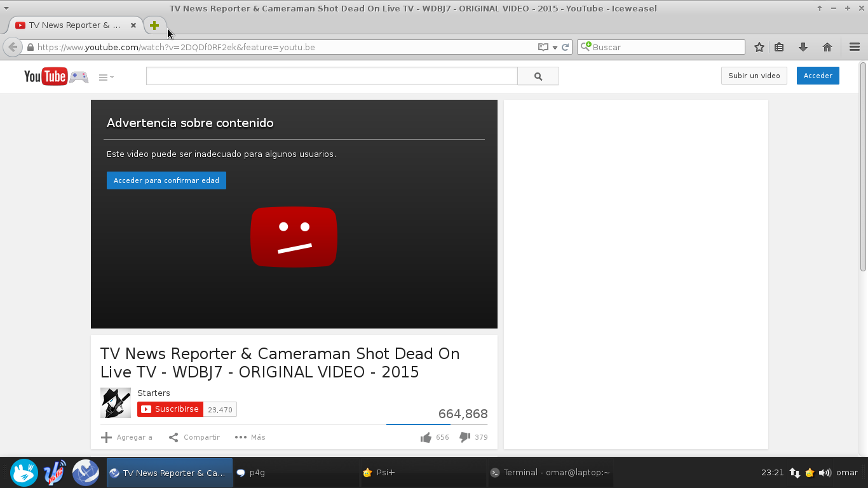Click the like/dislike ratio bar

click(437, 424)
